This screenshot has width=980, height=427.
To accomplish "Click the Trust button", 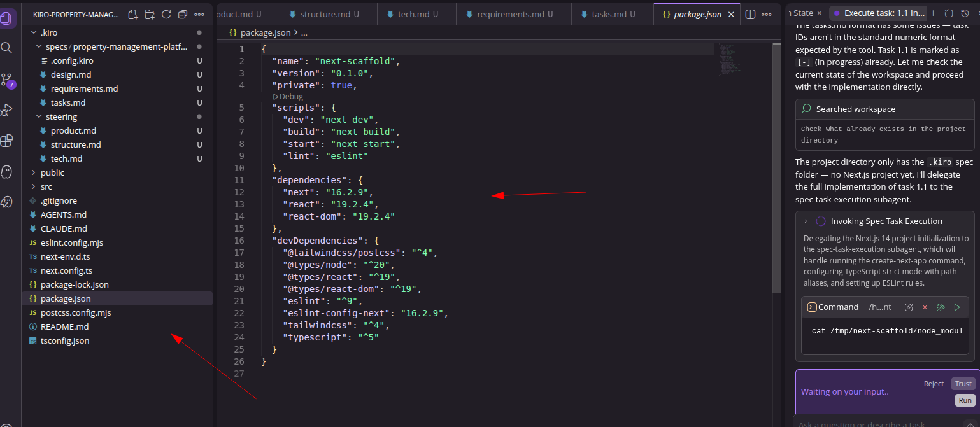I will [963, 384].
